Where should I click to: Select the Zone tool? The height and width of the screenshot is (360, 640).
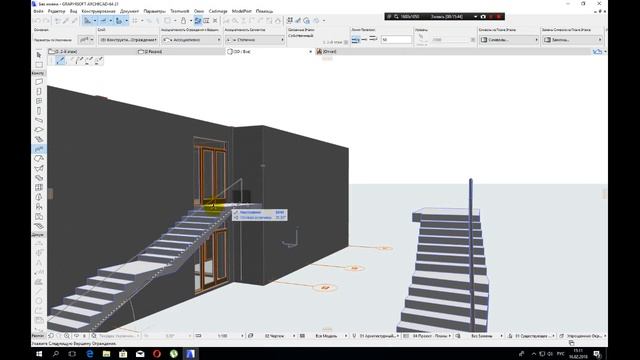click(39, 216)
